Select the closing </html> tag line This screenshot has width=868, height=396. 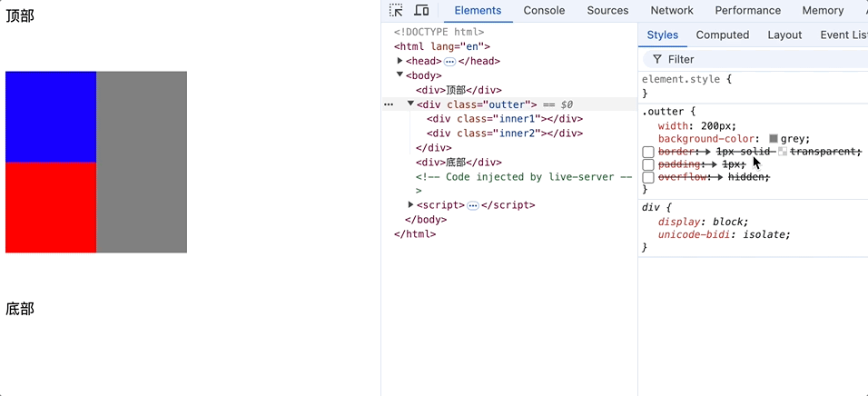click(x=415, y=233)
